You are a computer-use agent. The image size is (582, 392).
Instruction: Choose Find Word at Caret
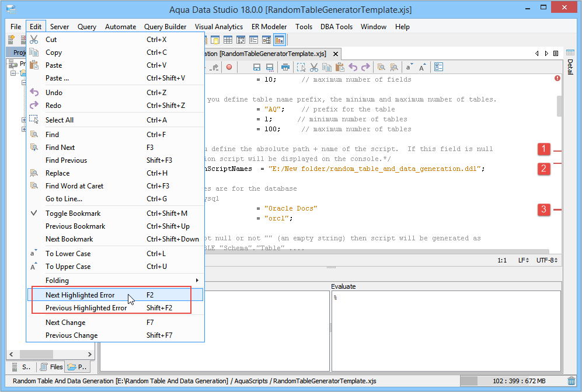116,186
